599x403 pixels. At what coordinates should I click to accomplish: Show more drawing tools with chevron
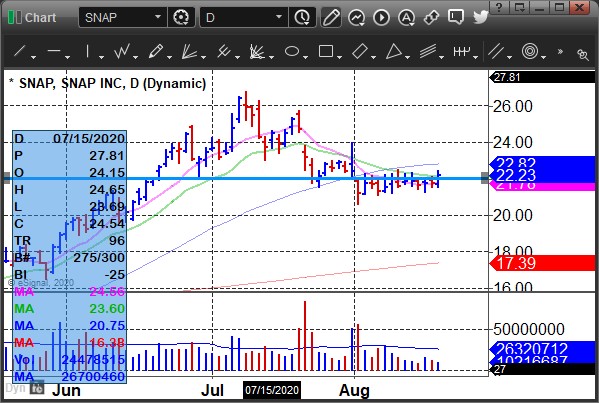click(x=560, y=51)
